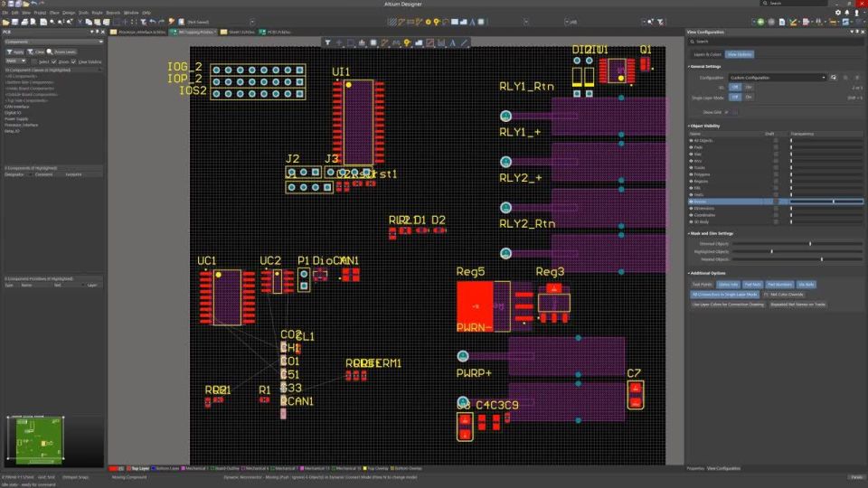868x488 pixels.
Task: Toggle the Zoom checkbox in the PCB panel
Action: point(54,61)
